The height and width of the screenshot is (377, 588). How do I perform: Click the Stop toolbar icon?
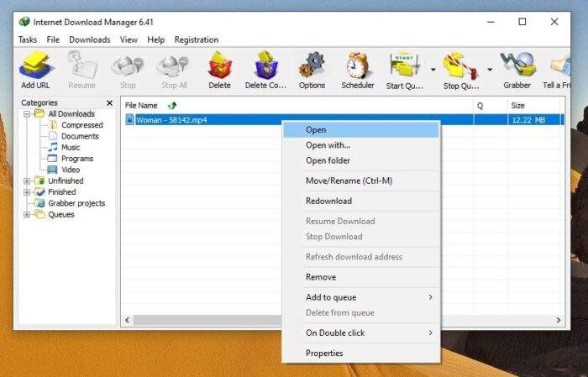[x=128, y=65]
